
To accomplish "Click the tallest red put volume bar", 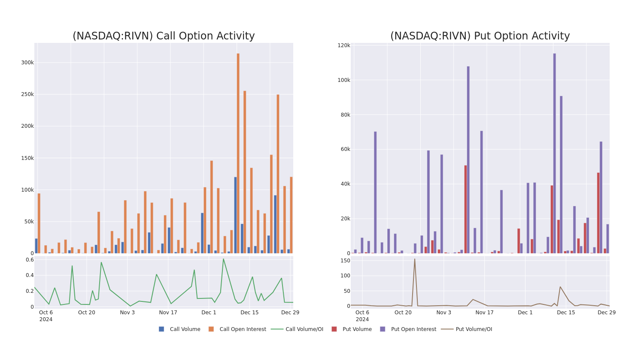I will (465, 209).
